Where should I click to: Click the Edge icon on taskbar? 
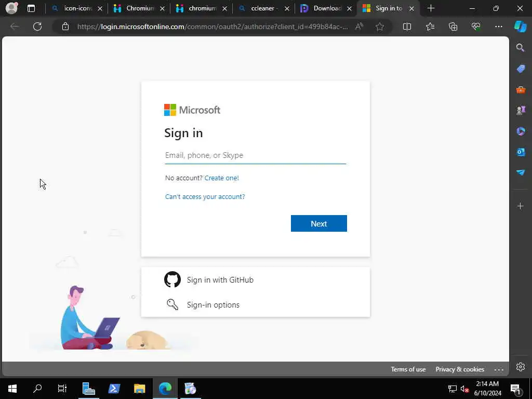[x=165, y=389]
